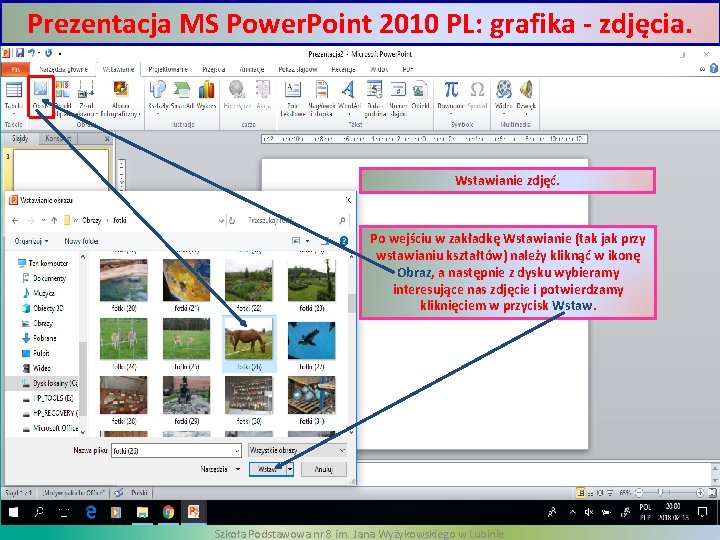The height and width of the screenshot is (540, 720).
Task: Select Ten komputer in the navigation tree
Action: 43,263
